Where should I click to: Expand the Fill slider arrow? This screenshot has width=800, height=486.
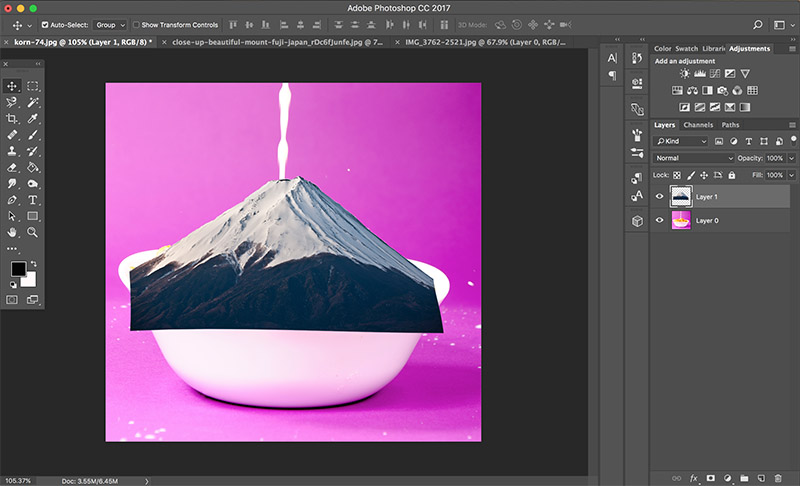coord(792,175)
